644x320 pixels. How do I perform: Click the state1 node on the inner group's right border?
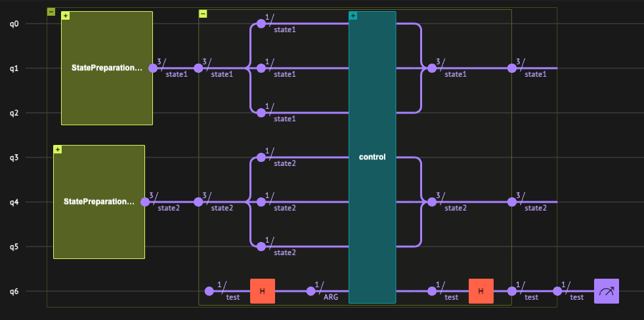(512, 68)
